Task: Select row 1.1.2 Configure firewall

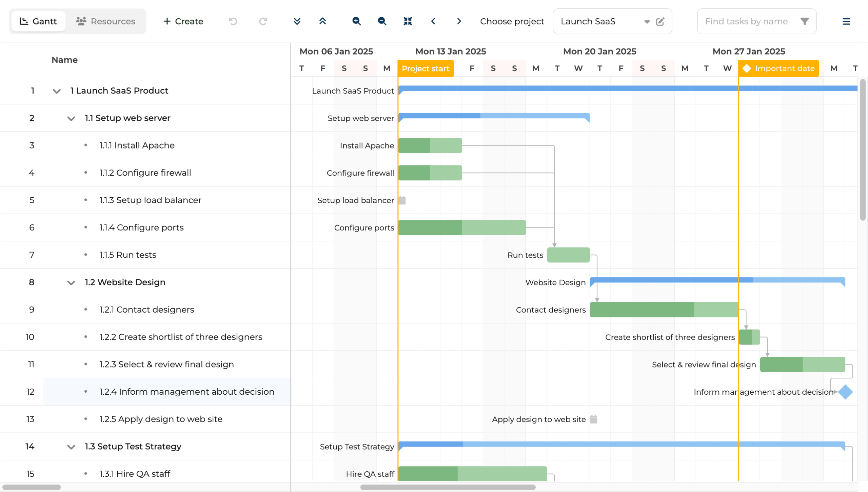Action: (145, 173)
